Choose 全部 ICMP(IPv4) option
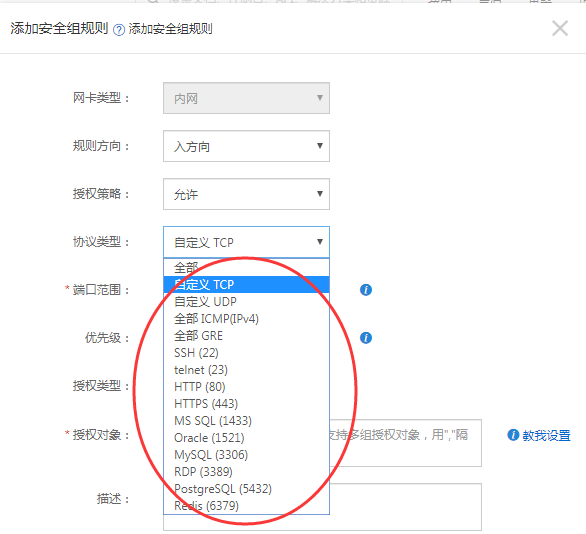This screenshot has height=534, width=586. tap(246, 319)
